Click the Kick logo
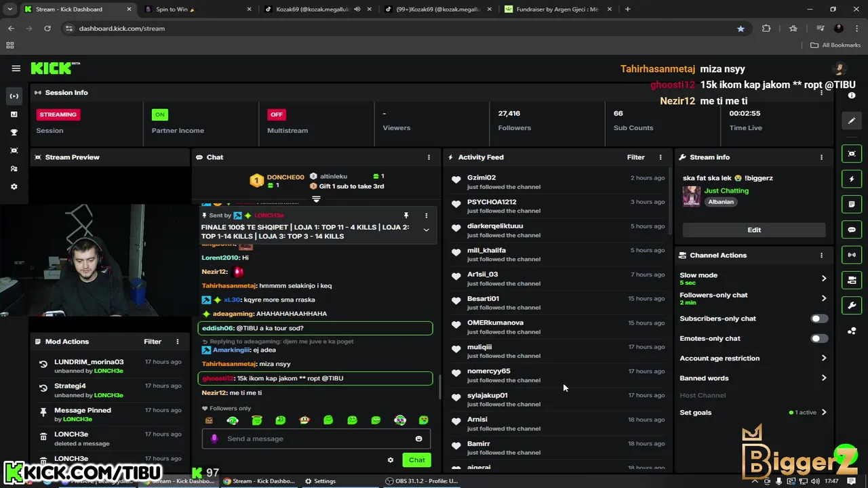868x488 pixels. click(55, 68)
